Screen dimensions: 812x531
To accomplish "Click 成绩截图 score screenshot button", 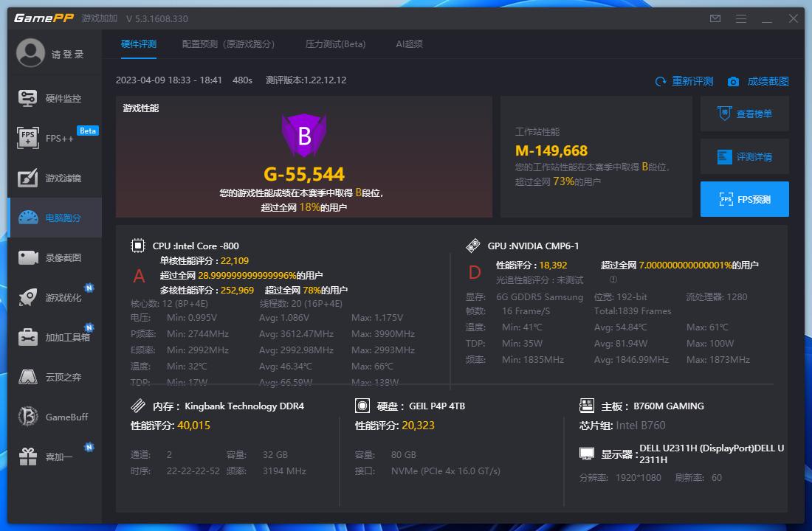I will click(768, 81).
